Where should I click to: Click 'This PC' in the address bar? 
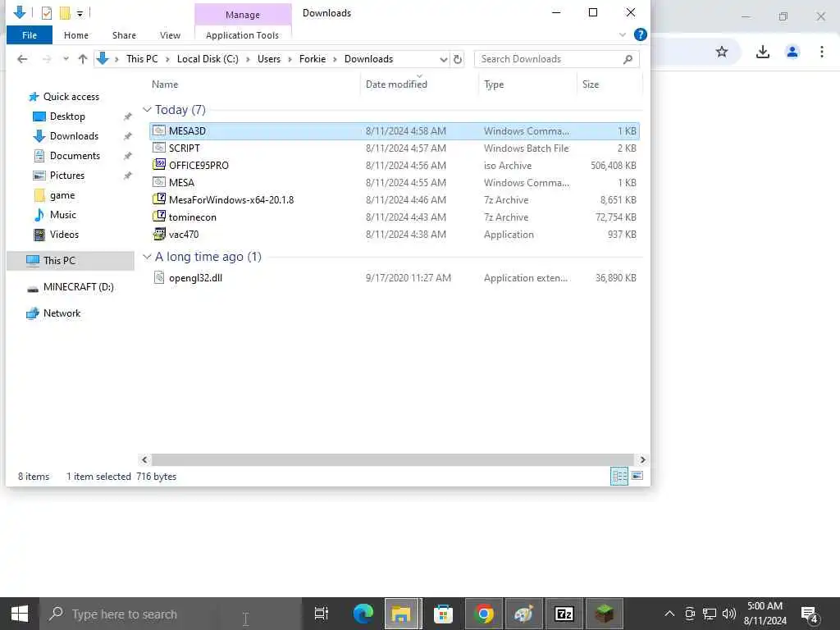coord(142,59)
